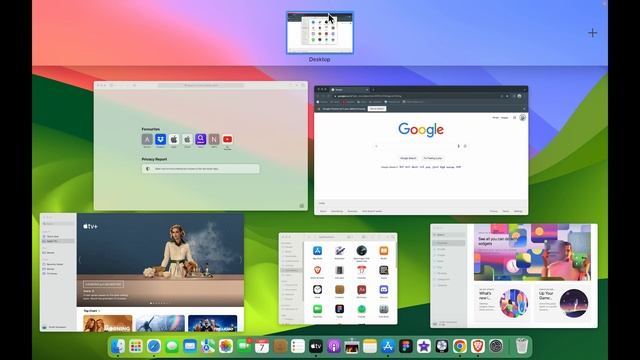Image resolution: width=640 pixels, height=360 pixels.
Task: Click the Google Search button in Chrome
Action: tap(408, 158)
